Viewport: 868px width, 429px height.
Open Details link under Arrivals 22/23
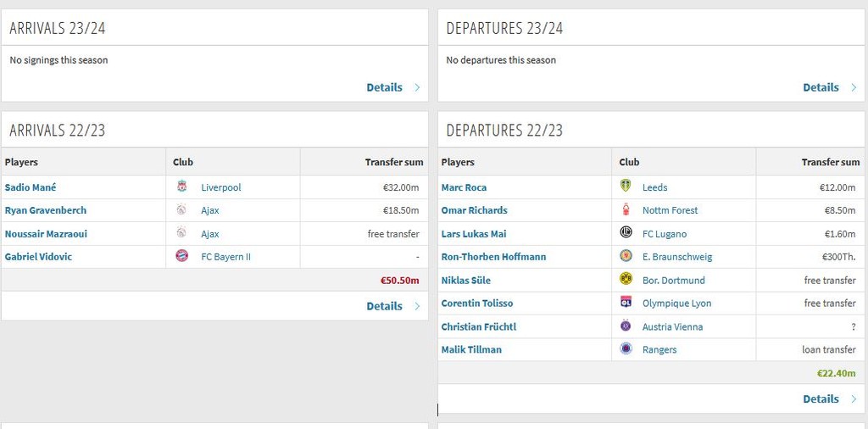click(384, 306)
